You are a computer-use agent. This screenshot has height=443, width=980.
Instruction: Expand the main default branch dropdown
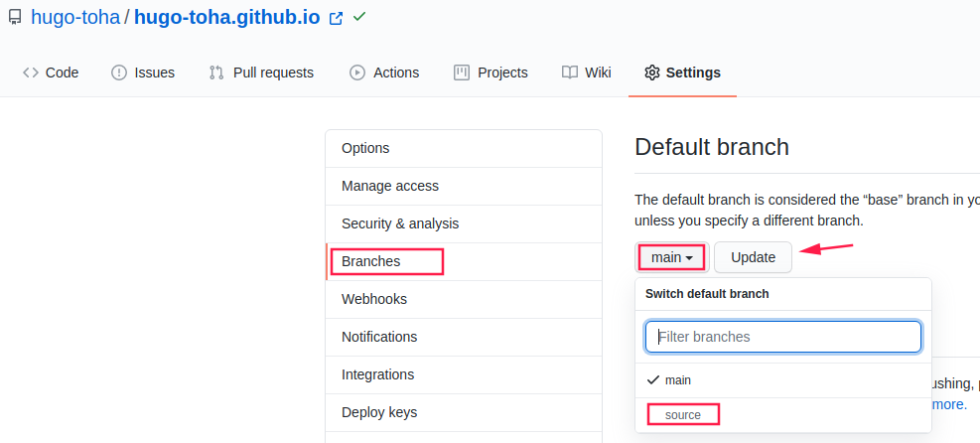pyautogui.click(x=672, y=257)
